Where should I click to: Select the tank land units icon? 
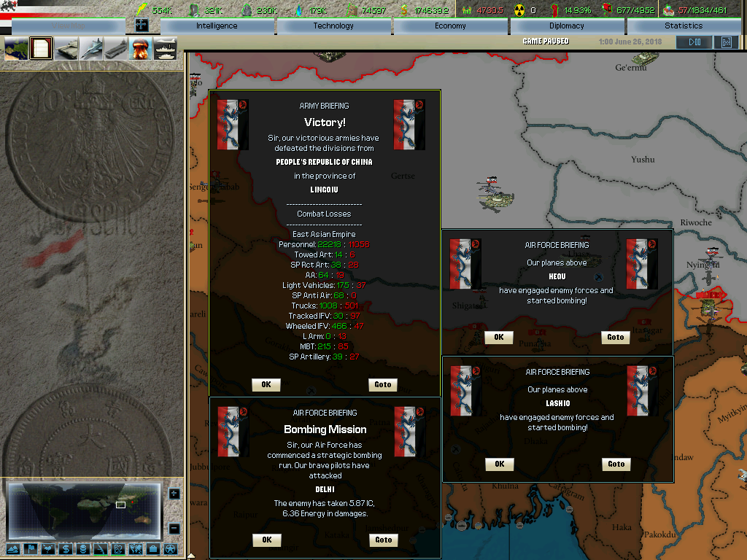click(x=66, y=48)
